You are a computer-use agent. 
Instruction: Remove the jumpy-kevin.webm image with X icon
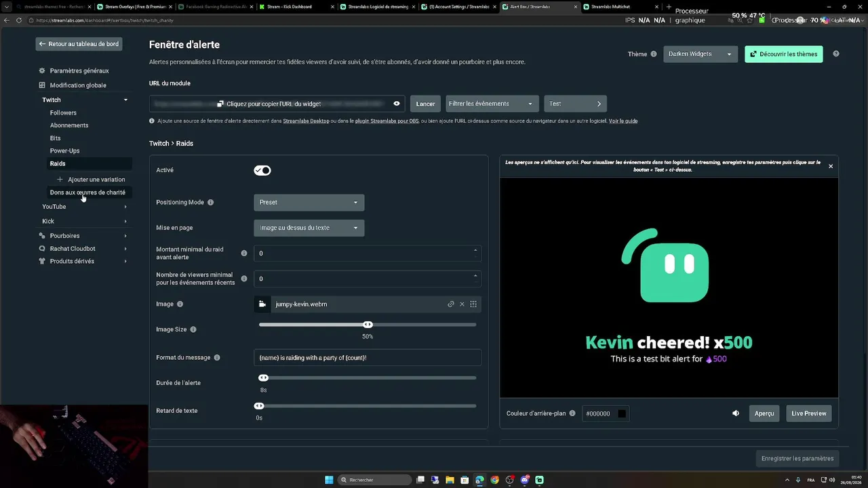click(x=462, y=304)
